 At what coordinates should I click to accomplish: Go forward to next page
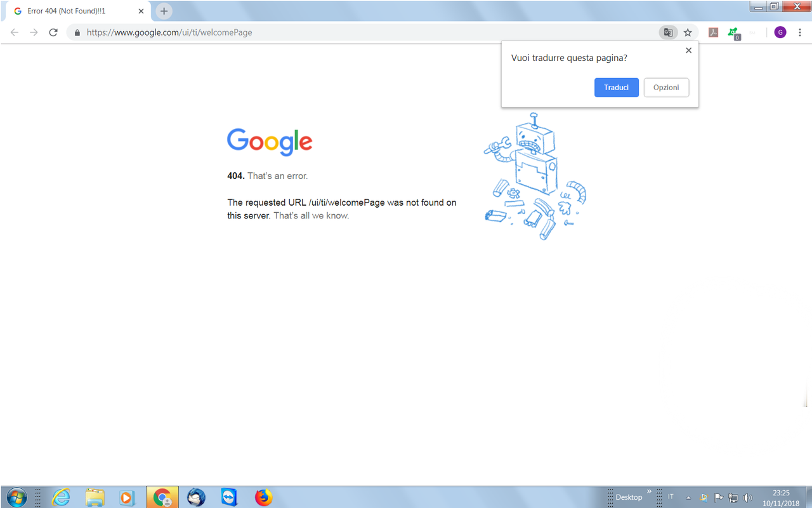(x=34, y=32)
